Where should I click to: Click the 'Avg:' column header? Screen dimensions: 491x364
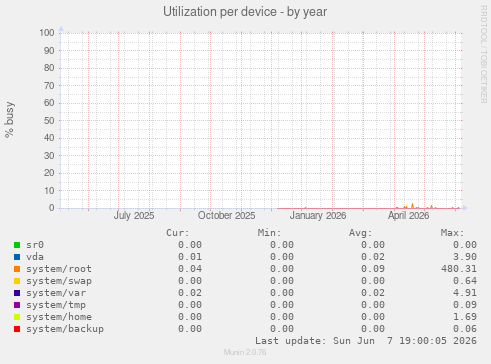click(361, 233)
